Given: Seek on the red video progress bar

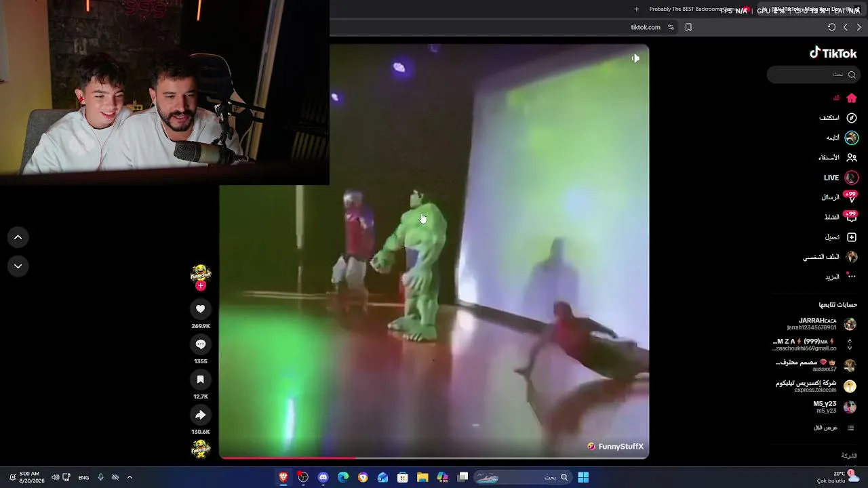Looking at the screenshot, I should click(x=434, y=457).
